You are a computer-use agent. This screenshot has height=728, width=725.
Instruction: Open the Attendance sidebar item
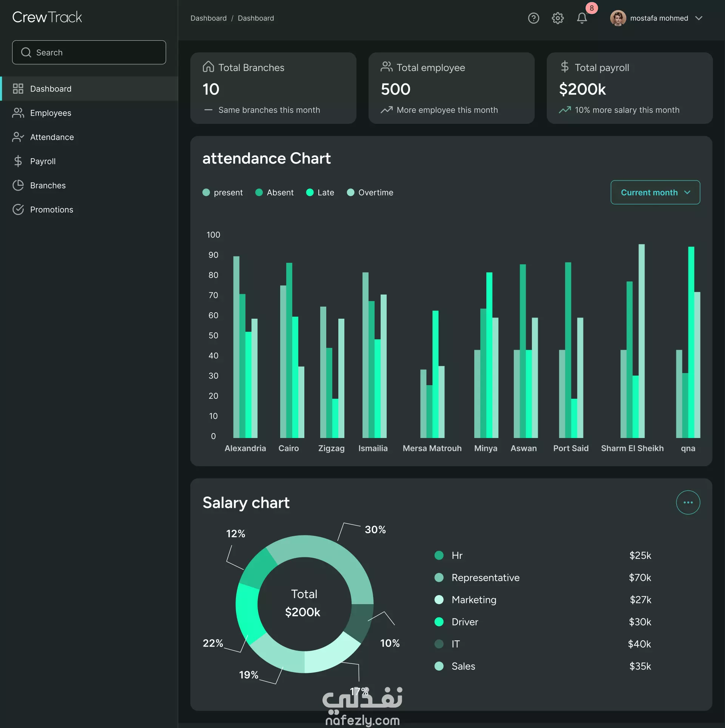[52, 137]
